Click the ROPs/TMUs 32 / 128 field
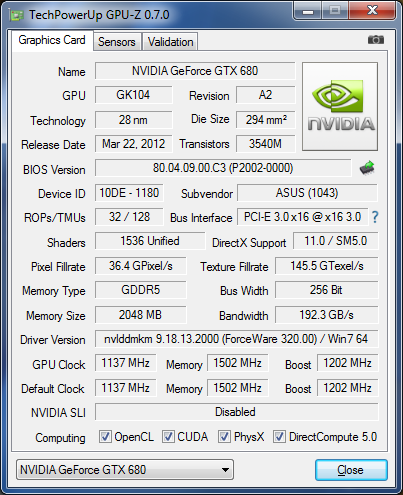Screen dimensions: 403x495 click(129, 217)
